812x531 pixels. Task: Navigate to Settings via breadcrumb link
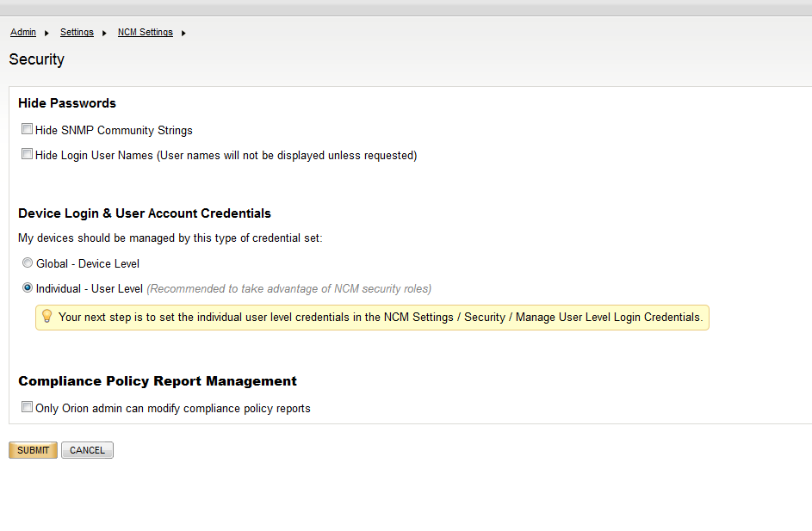click(x=77, y=32)
